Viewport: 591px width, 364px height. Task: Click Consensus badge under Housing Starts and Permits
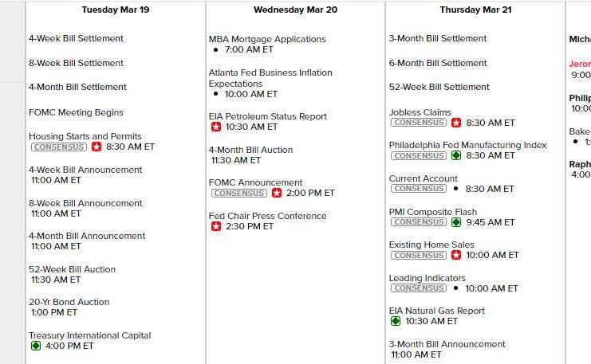tap(59, 147)
